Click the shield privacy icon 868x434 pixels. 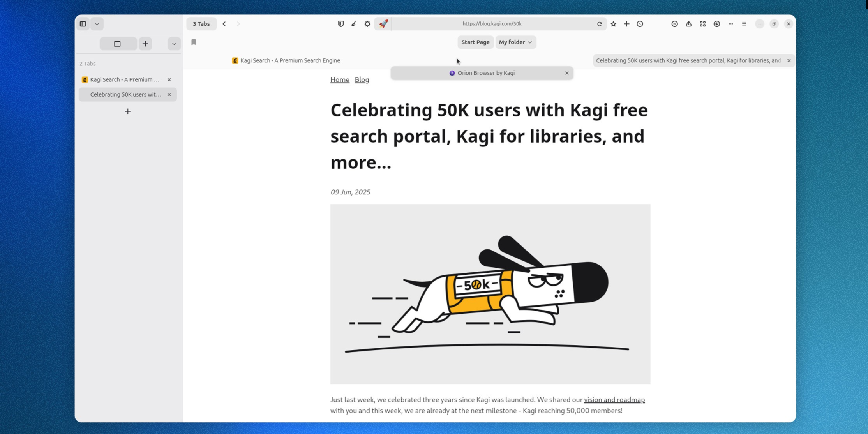(x=340, y=24)
